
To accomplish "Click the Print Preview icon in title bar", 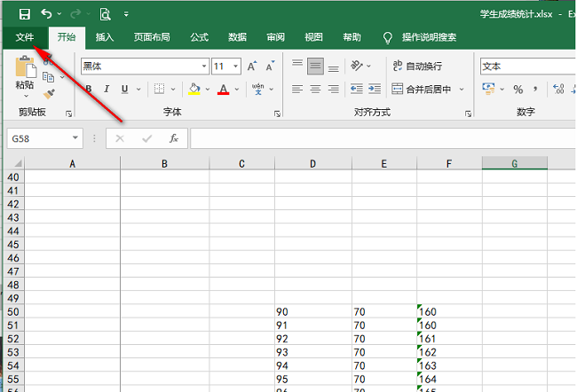I will pos(106,13).
